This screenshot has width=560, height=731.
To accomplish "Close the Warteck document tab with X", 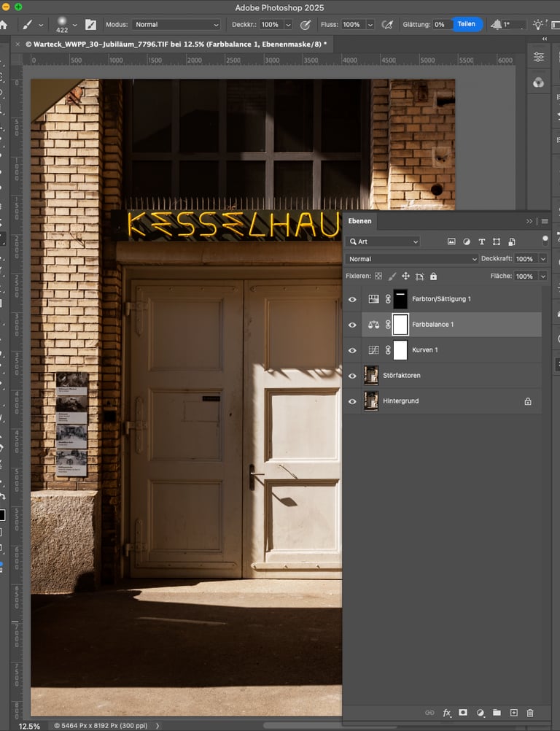I will [17, 45].
